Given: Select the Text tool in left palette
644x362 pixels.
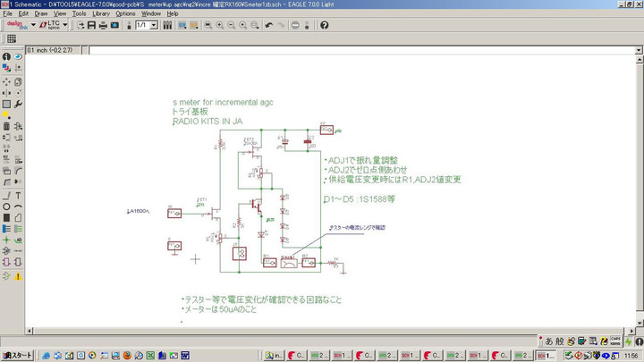Looking at the screenshot, I should (x=19, y=193).
